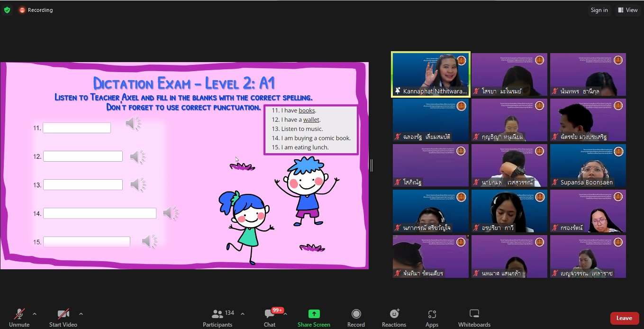This screenshot has width=644, height=329.
Task: Click answer text '15. I am eating lunch.'
Action: pos(300,147)
